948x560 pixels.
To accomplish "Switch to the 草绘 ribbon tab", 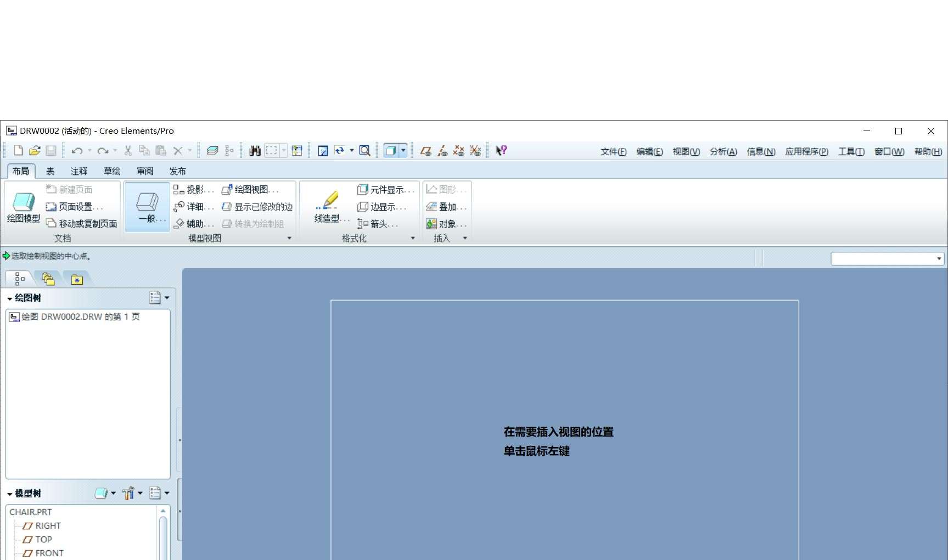I will [112, 171].
